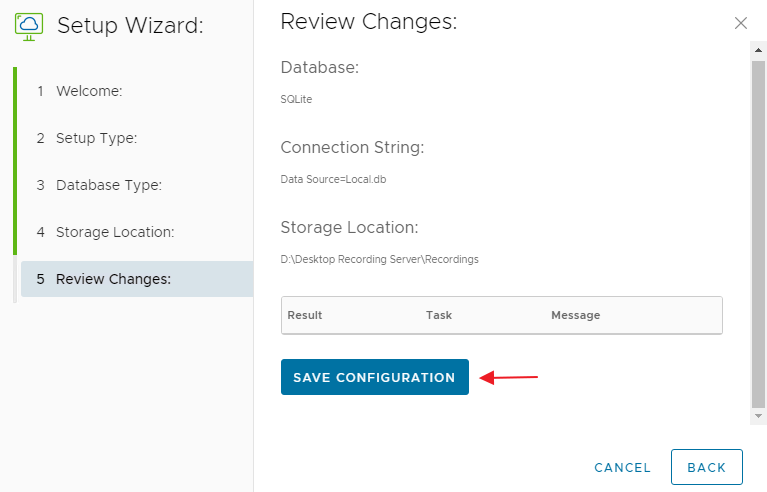Go to step 1 Welcome
Screen dimensions: 767x492
click(89, 91)
